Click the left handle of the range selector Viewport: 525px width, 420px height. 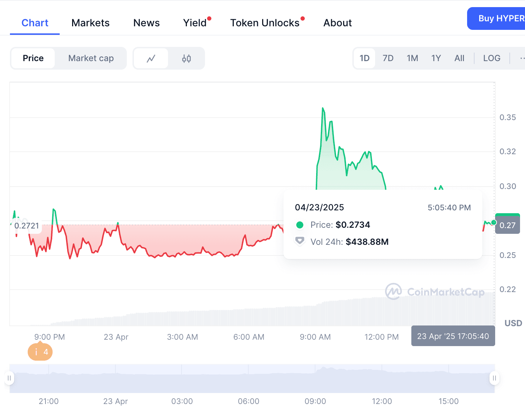(x=10, y=378)
